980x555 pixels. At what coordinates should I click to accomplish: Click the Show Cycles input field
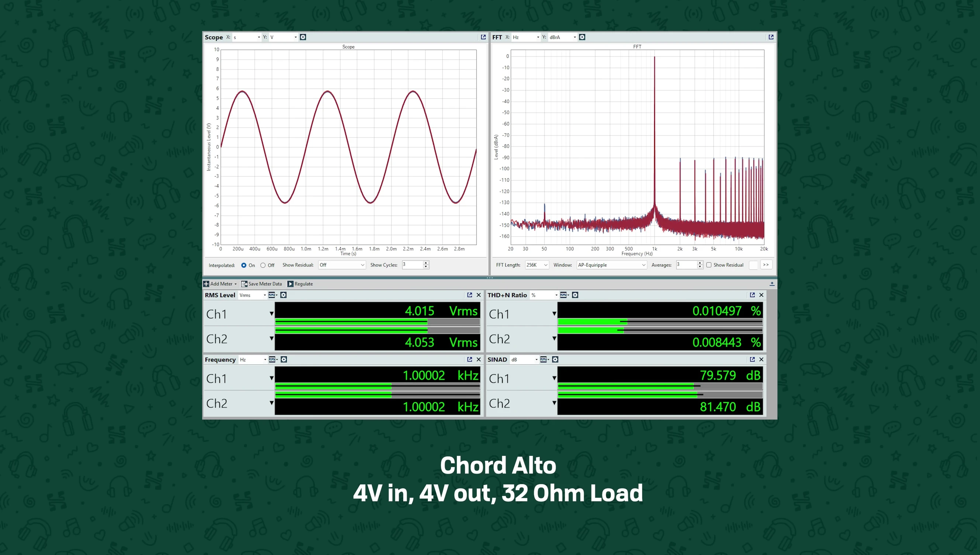pyautogui.click(x=413, y=265)
